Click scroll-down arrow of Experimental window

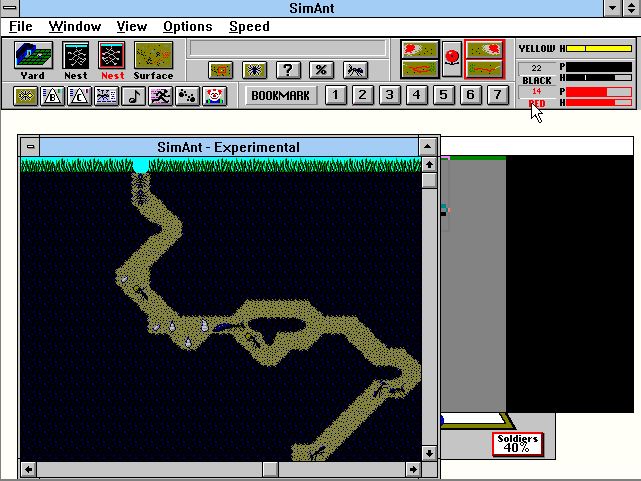429,452
